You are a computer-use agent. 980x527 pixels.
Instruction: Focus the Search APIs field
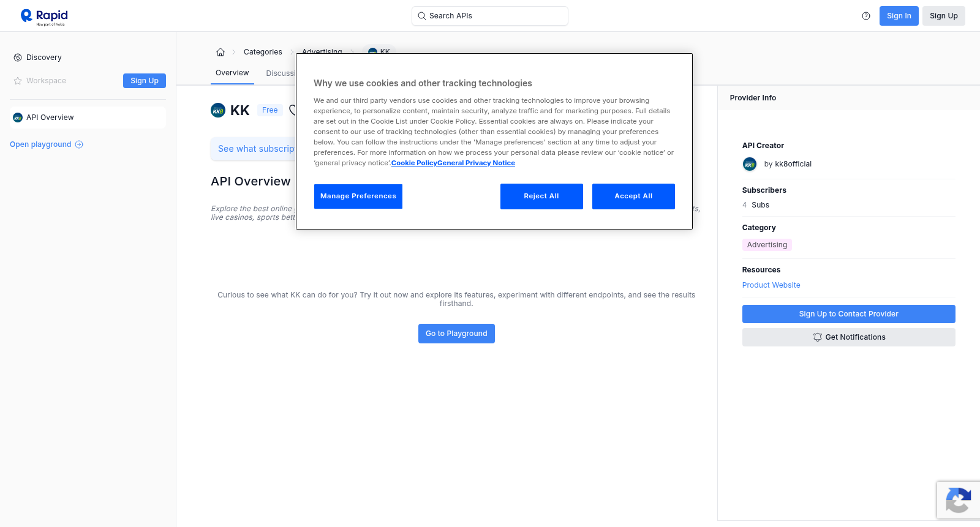(490, 16)
